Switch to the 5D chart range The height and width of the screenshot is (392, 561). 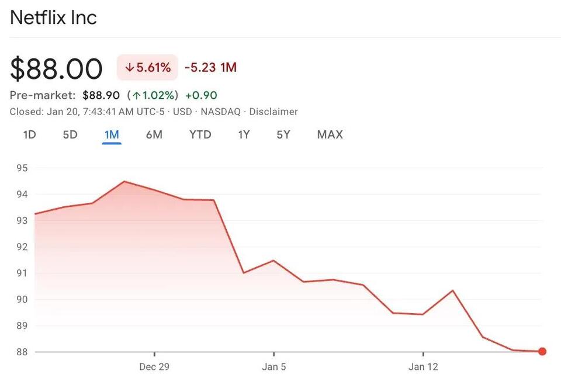[x=70, y=135]
